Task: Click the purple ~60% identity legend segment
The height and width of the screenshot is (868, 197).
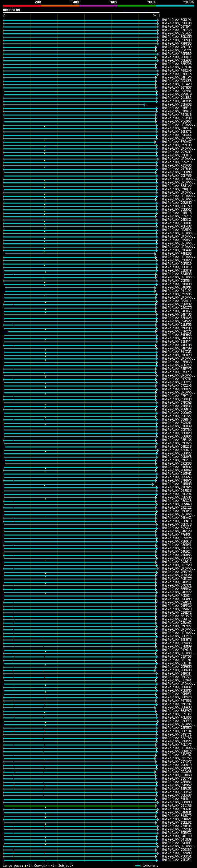Action: tap(98, 6)
